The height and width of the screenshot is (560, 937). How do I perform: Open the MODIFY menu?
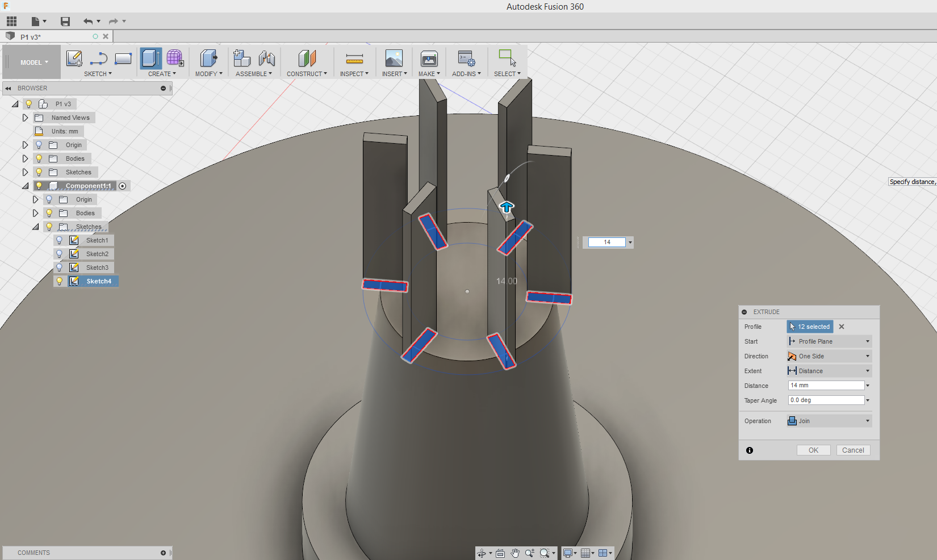(x=209, y=74)
